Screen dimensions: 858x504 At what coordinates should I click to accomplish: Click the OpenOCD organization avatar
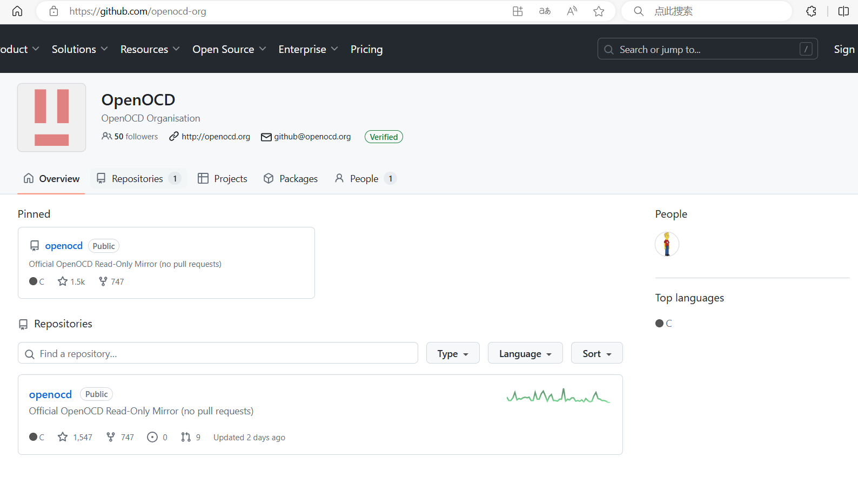point(51,117)
